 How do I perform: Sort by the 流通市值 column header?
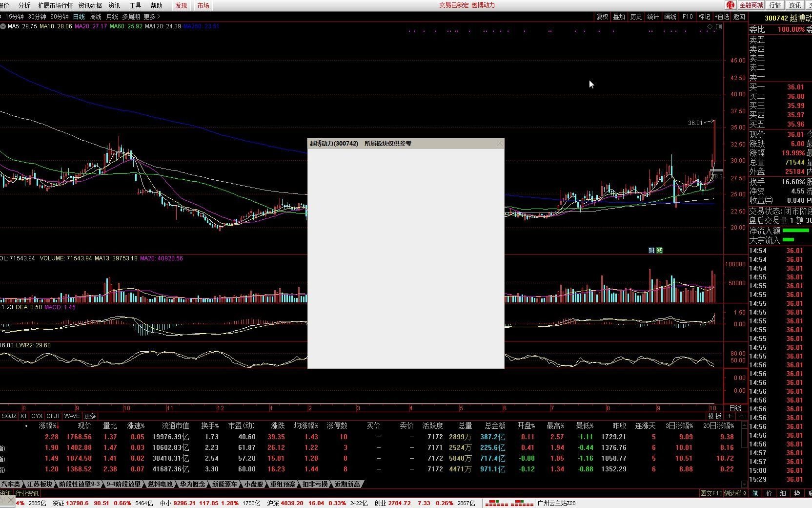(175, 426)
